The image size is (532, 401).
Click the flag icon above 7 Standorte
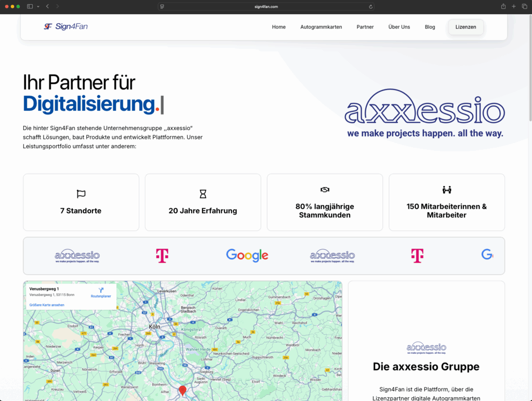[x=81, y=194]
